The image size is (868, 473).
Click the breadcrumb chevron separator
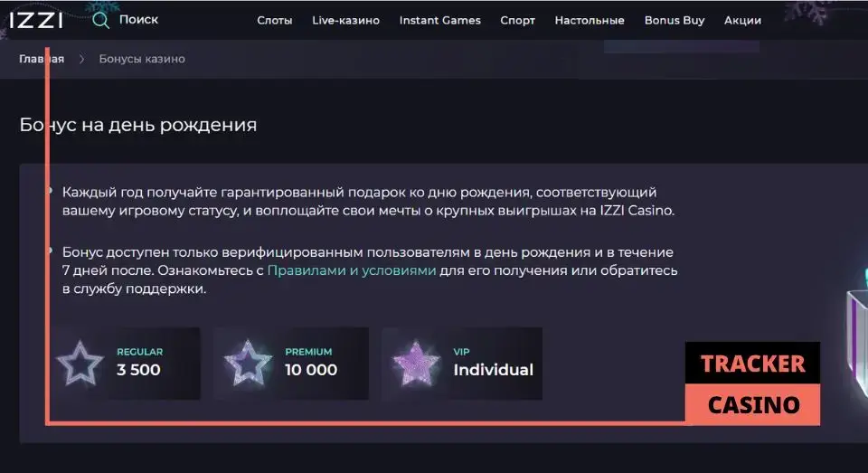coord(81,59)
